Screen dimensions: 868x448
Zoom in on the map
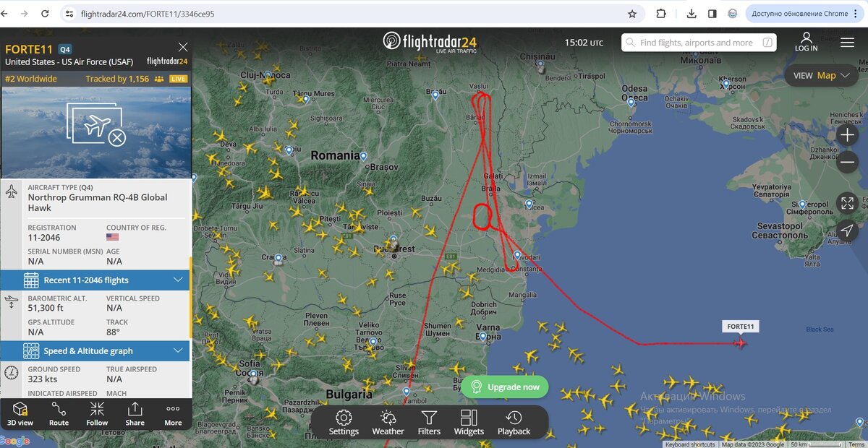[x=847, y=135]
